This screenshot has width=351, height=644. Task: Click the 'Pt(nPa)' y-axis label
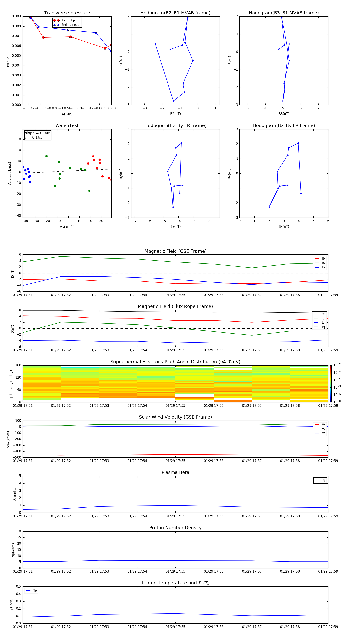[8, 61]
